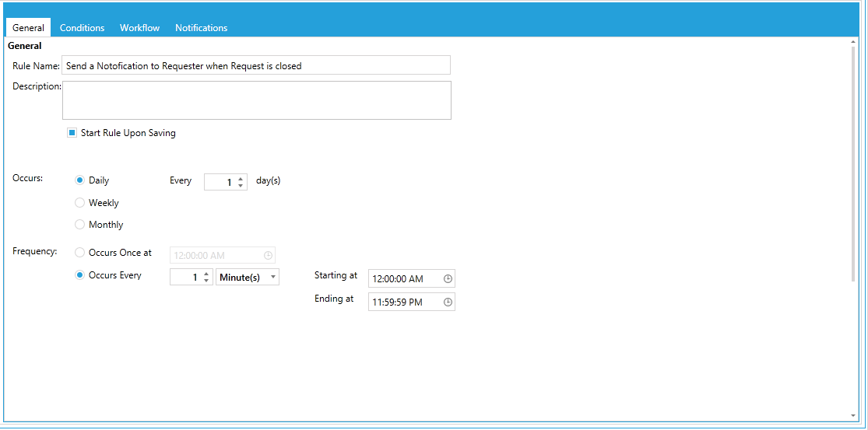Click the vertical scrollbar thumb
This screenshot has width=868, height=430.
853,164
